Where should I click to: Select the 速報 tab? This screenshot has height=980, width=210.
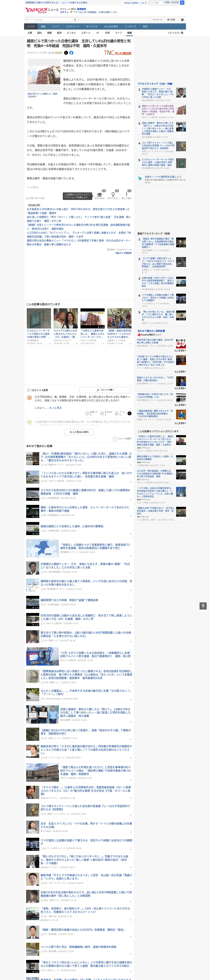(x=43, y=27)
